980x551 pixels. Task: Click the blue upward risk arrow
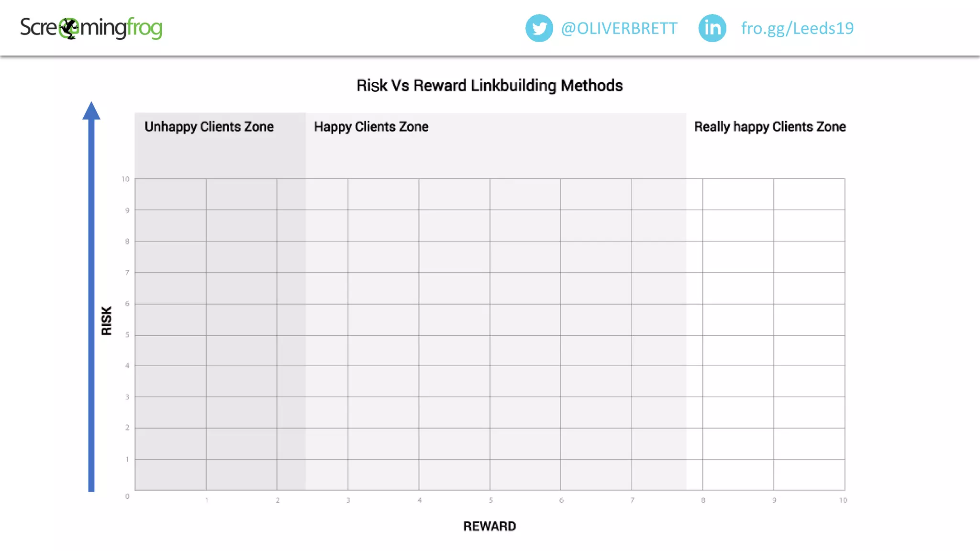(x=91, y=297)
